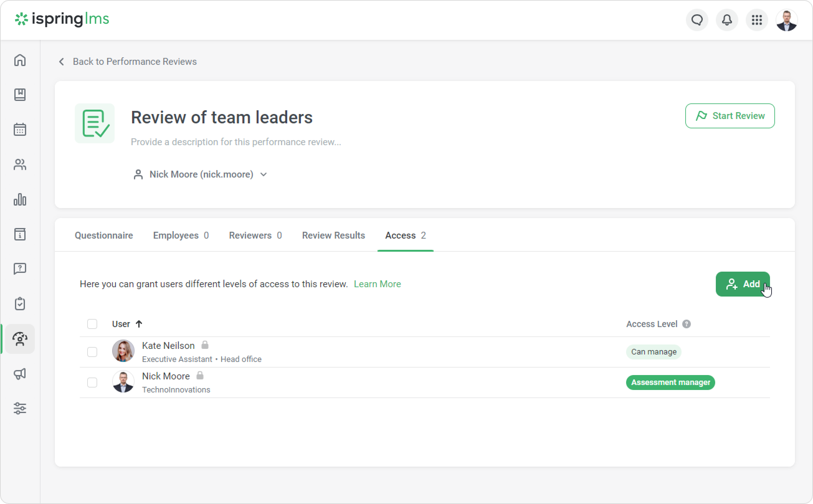The image size is (813, 504).
Task: Sort by the User column arrow
Action: pos(139,324)
